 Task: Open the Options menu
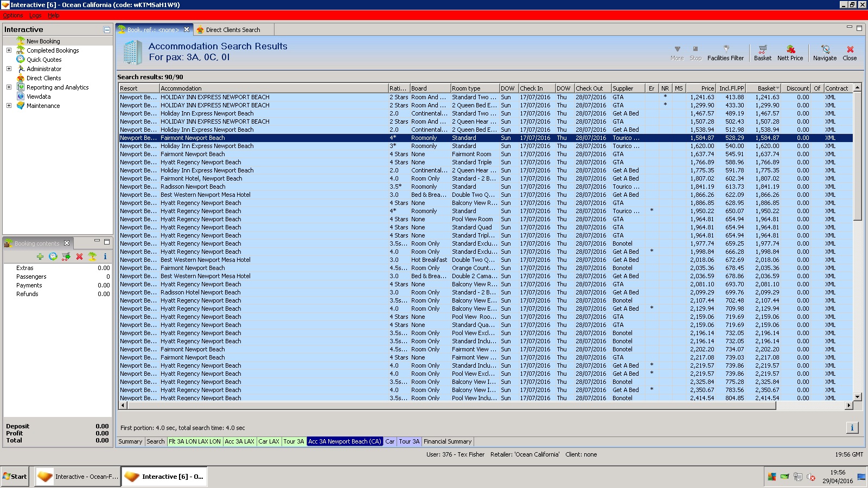tap(13, 15)
